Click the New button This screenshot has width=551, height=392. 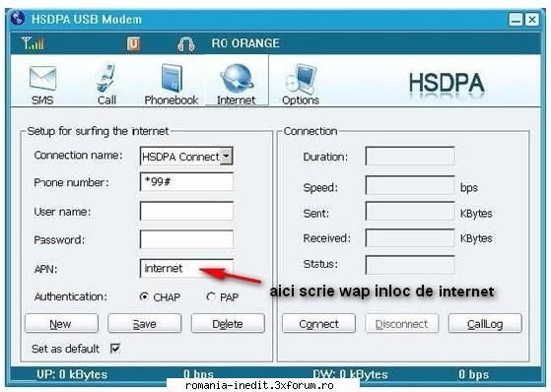tap(61, 323)
